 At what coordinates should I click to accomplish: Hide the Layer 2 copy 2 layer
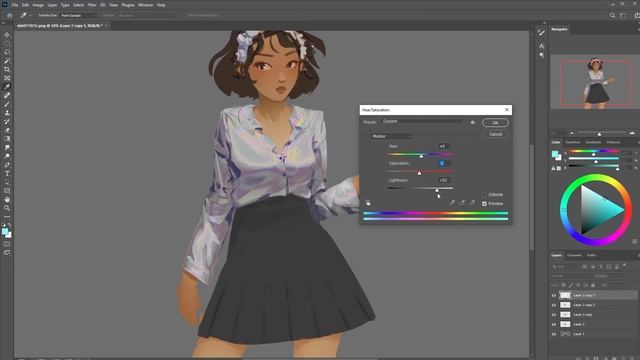(x=554, y=305)
